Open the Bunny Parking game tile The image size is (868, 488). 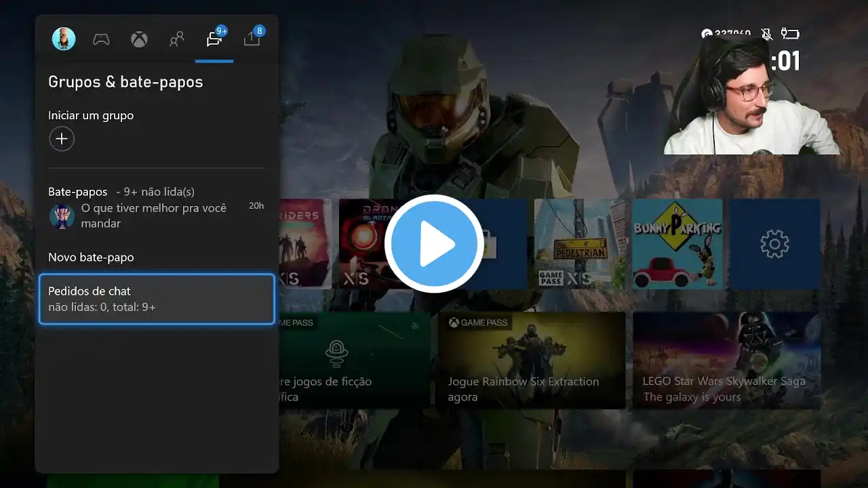coord(677,244)
